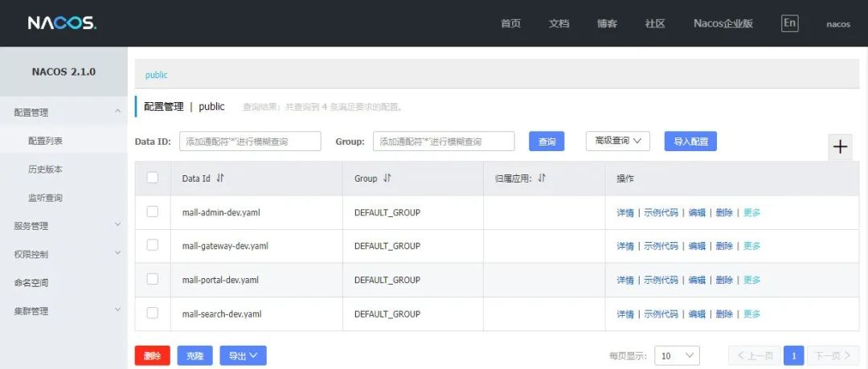868x369 pixels.
Task: Open the page size dropdown showing 10
Action: pyautogui.click(x=677, y=355)
